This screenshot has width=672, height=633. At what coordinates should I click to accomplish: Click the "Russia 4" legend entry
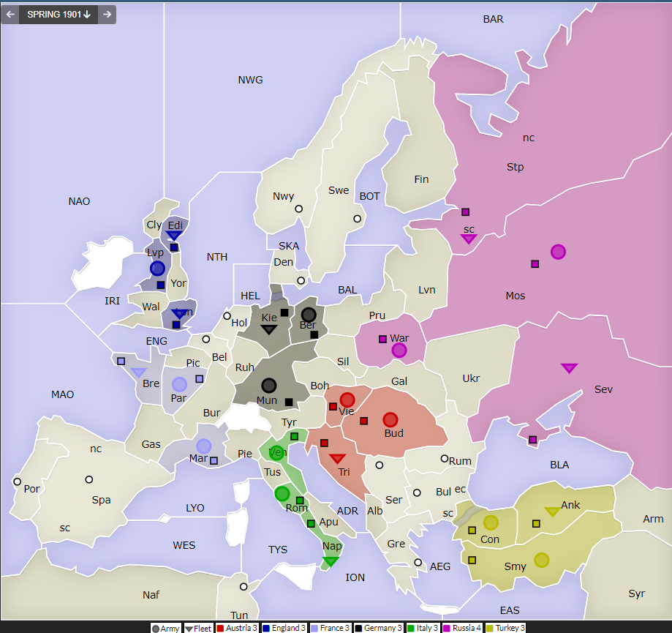pyautogui.click(x=462, y=629)
